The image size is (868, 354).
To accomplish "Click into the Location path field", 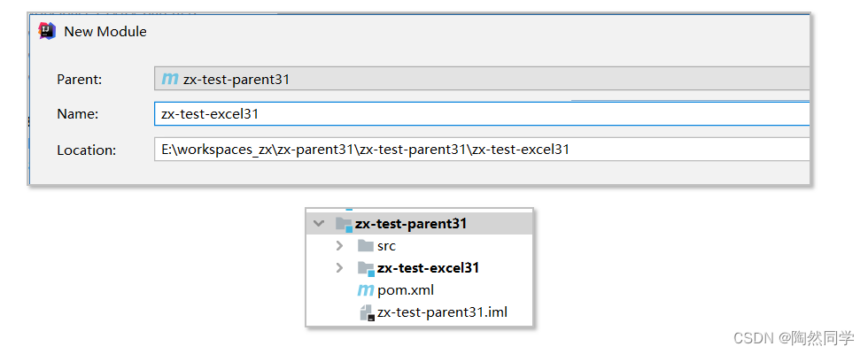I will pos(482,150).
